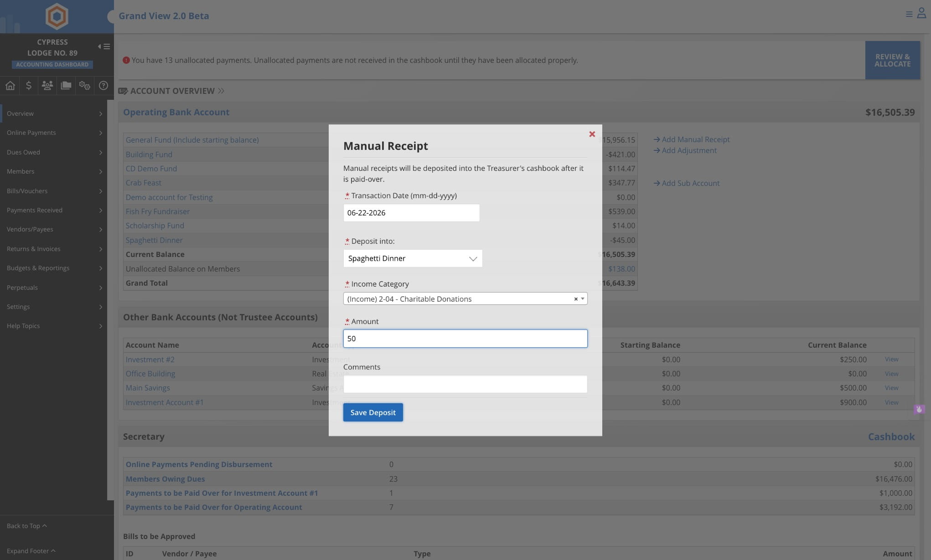Click the folder icon in sidebar toolbar
The image size is (931, 560).
pos(66,85)
